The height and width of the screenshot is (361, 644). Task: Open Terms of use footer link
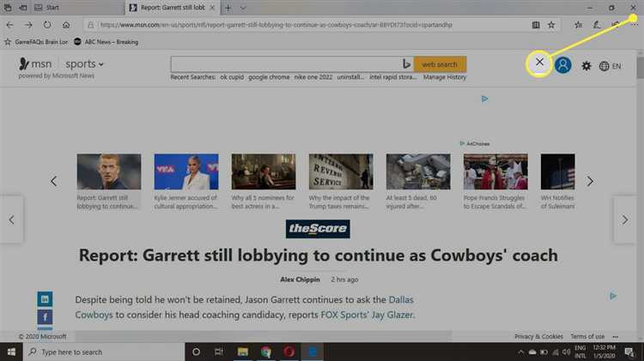coord(587,336)
